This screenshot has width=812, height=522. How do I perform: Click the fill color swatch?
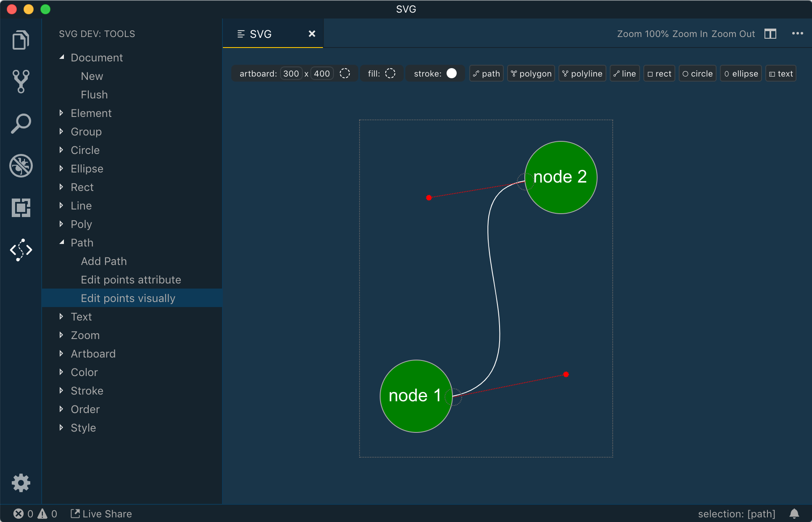coord(391,73)
